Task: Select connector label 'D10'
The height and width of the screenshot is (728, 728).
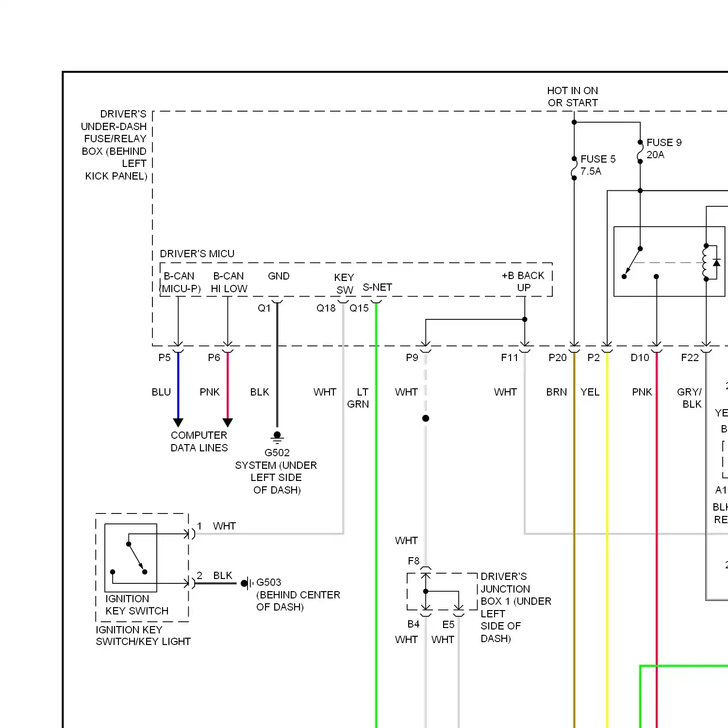Action: click(x=640, y=358)
